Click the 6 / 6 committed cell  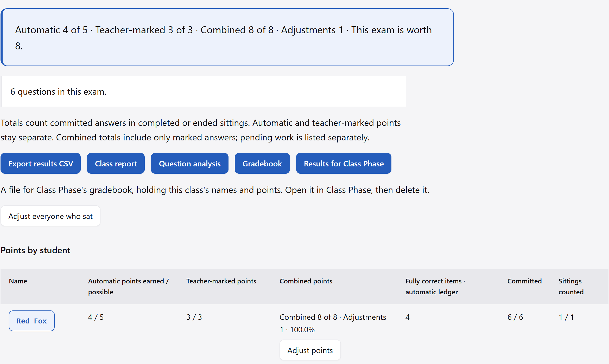click(x=515, y=317)
